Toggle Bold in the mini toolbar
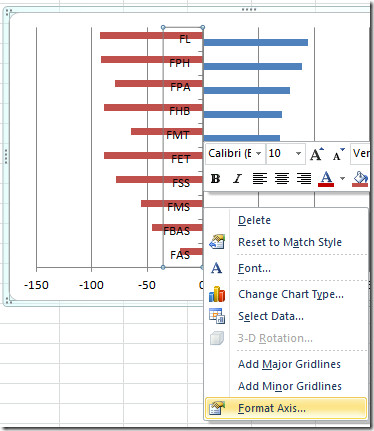This screenshot has height=431, width=374. [215, 179]
